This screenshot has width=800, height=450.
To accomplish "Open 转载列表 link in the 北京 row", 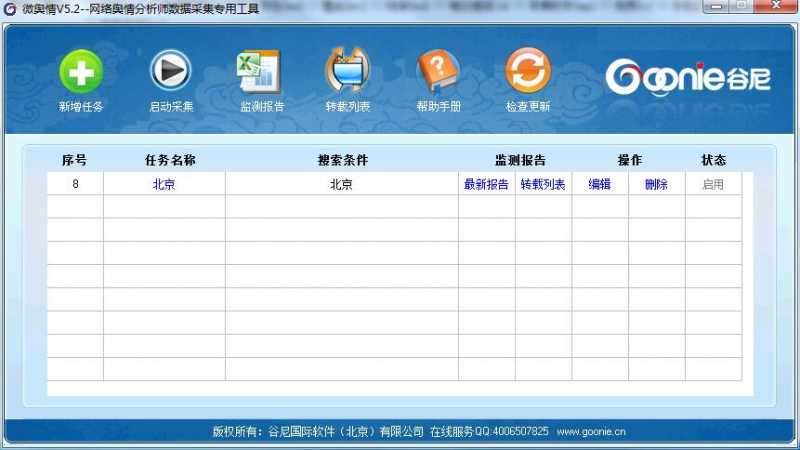I will coord(543,184).
